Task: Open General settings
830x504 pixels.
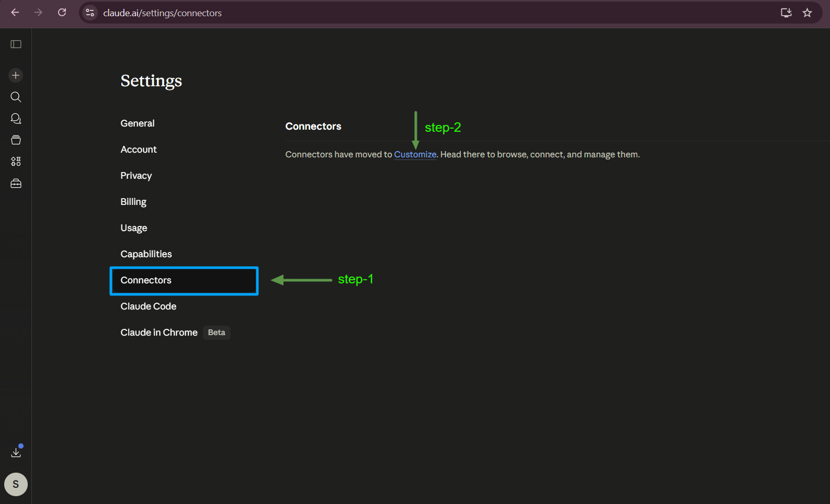Action: pos(138,123)
